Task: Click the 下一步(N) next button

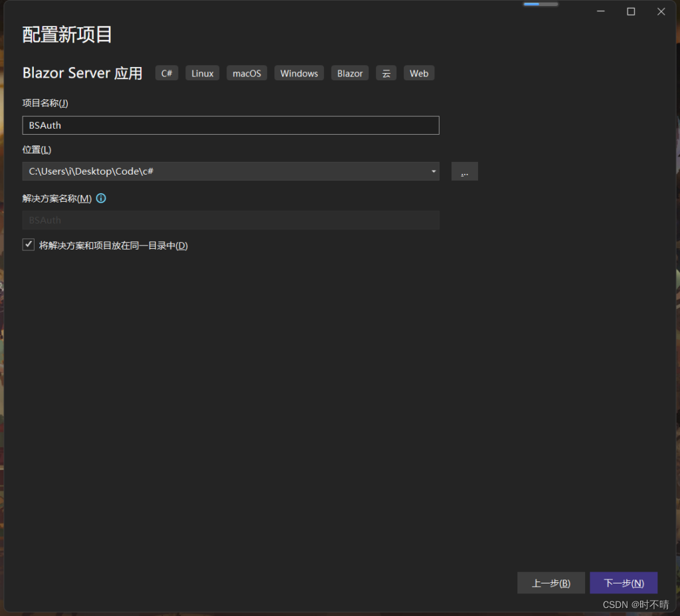Action: (624, 583)
